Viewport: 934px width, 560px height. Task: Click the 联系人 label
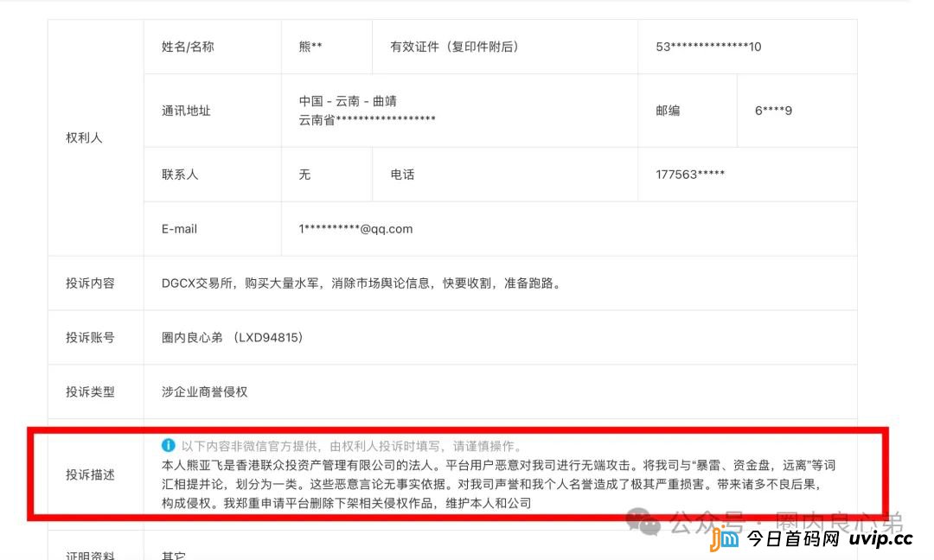pyautogui.click(x=180, y=175)
